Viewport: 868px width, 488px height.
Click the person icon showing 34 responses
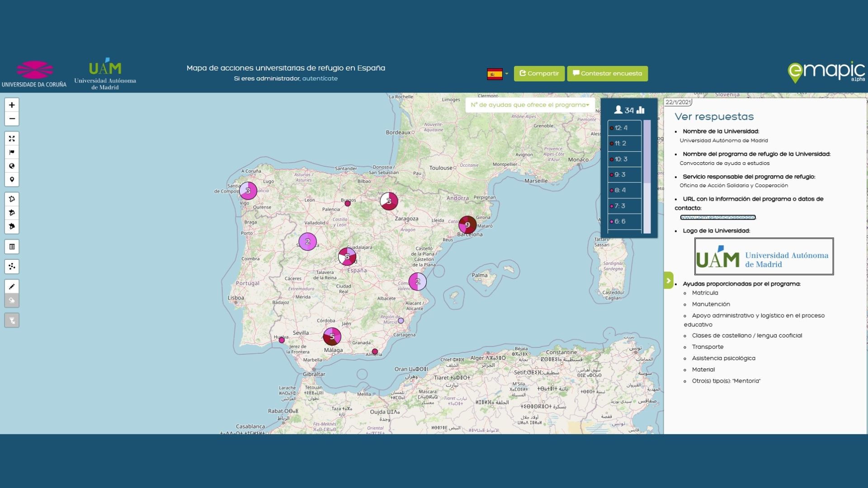coord(618,110)
